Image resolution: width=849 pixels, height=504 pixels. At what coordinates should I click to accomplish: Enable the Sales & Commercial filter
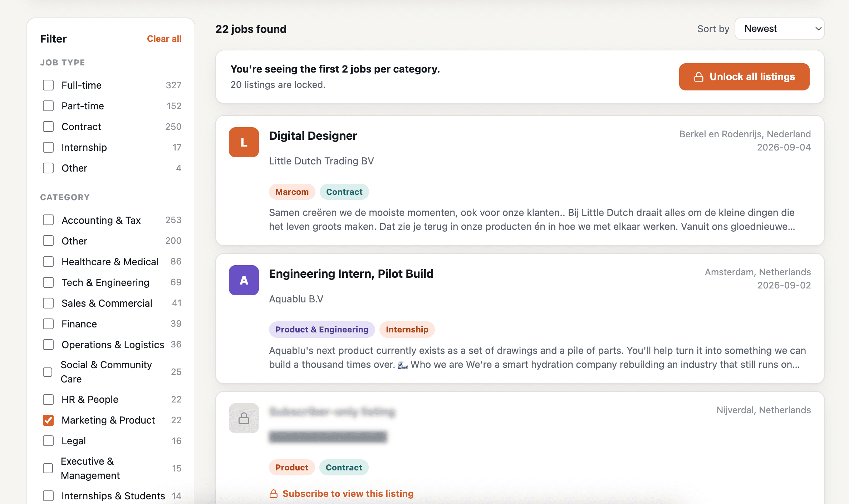click(48, 303)
